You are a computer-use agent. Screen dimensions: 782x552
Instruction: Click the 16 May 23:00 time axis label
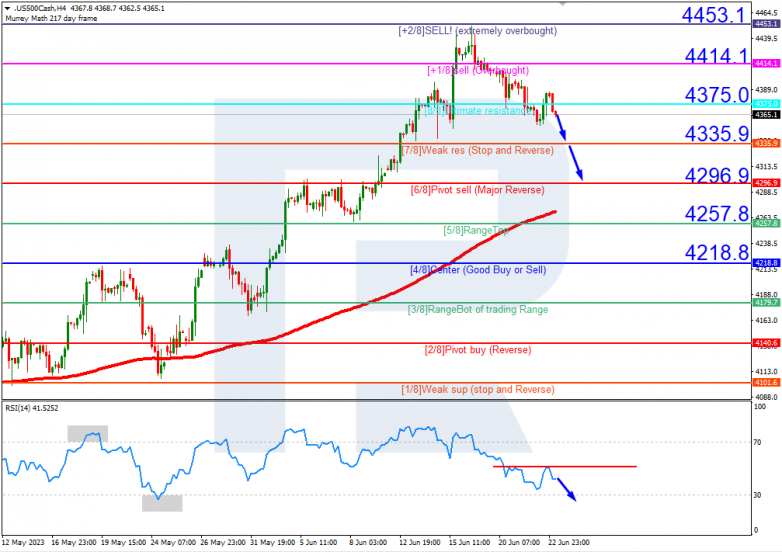point(74,542)
